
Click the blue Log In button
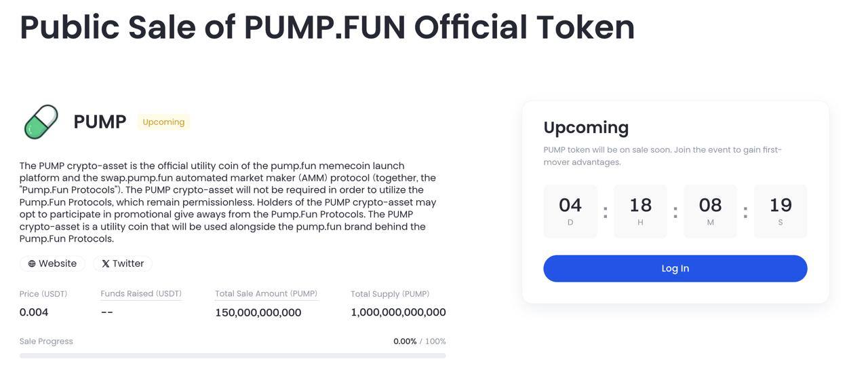(x=675, y=268)
